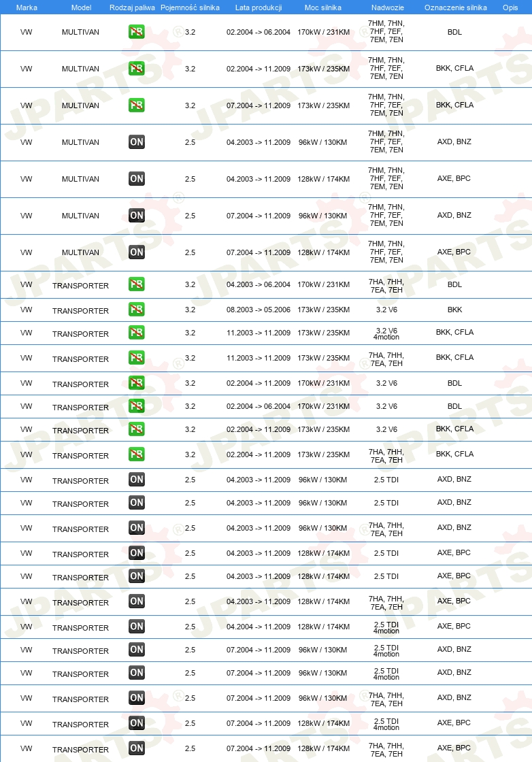Viewport: 532px width, 762px height.
Task: Select petrol icon, Transporter 11.2003 7HA body row
Action: coord(137,358)
